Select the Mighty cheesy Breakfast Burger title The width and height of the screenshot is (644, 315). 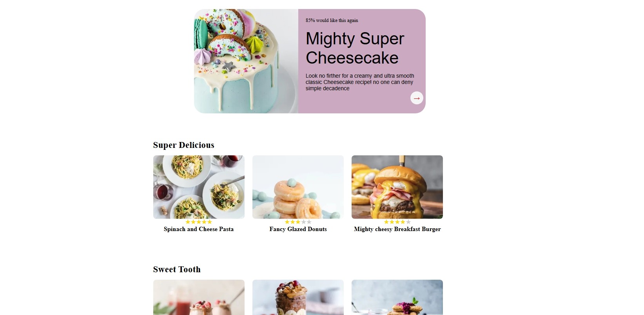[x=397, y=229]
